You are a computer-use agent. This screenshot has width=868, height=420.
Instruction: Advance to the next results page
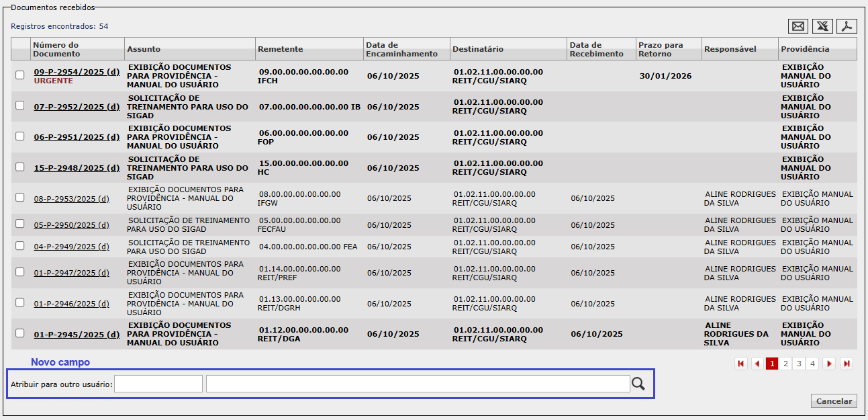[830, 364]
